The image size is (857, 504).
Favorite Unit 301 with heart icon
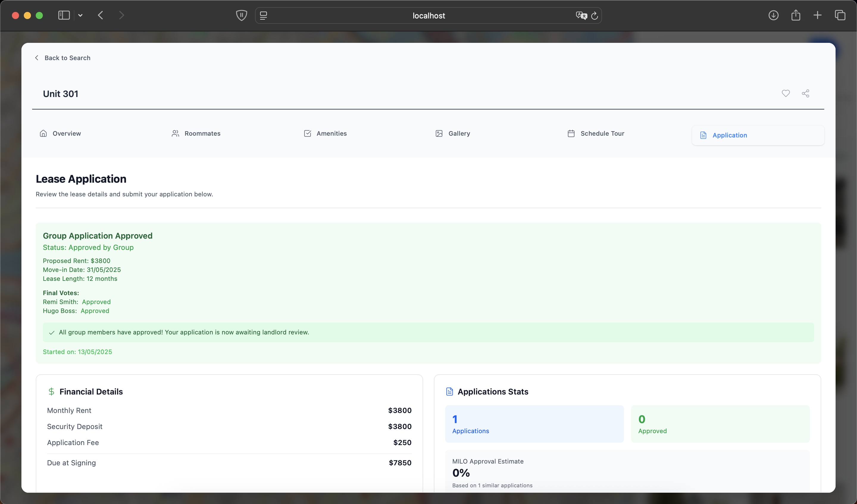click(x=786, y=93)
